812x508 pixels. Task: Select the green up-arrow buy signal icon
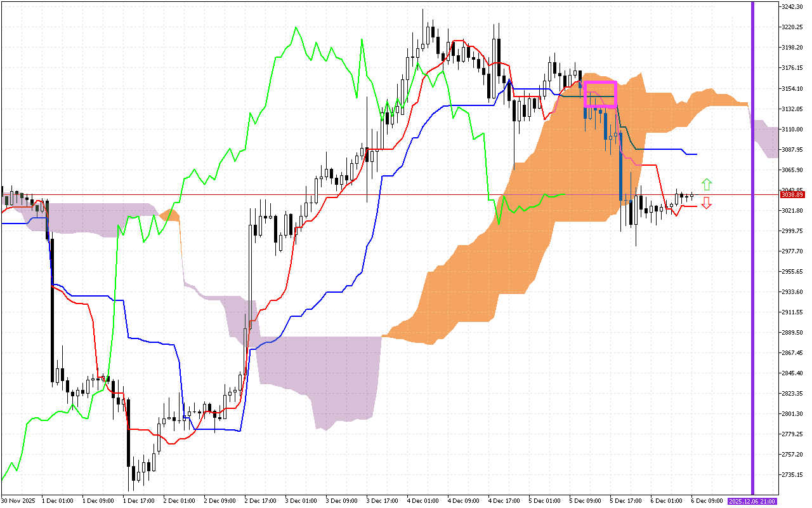(707, 184)
